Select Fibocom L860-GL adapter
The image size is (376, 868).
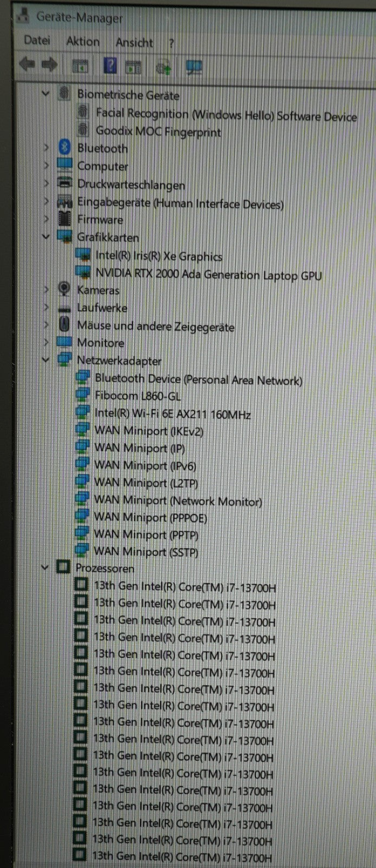coord(138,396)
